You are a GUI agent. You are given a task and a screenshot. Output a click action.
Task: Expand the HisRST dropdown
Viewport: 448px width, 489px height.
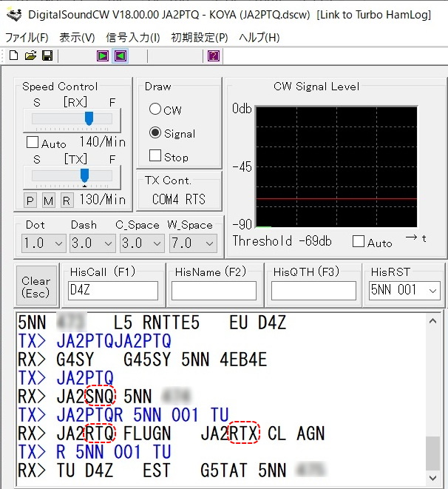coord(432,291)
